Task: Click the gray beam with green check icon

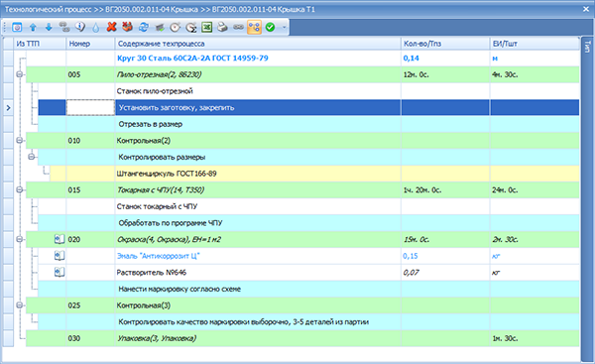Action: click(160, 28)
